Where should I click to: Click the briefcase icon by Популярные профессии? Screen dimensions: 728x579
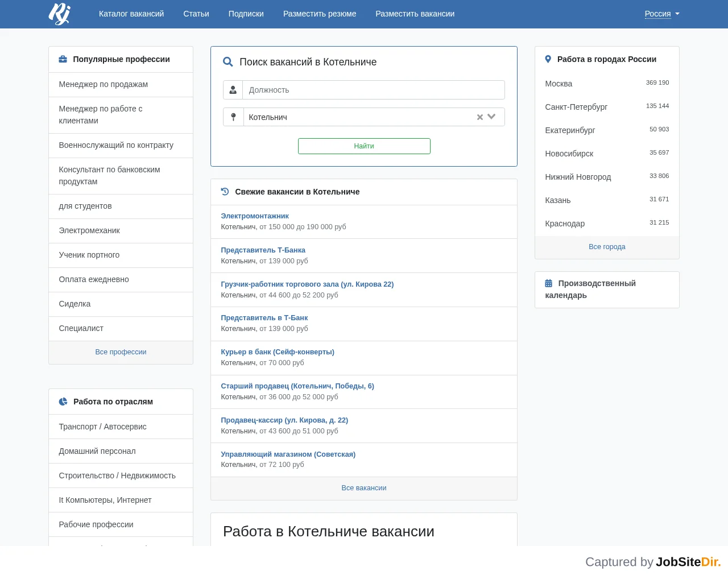tap(63, 59)
